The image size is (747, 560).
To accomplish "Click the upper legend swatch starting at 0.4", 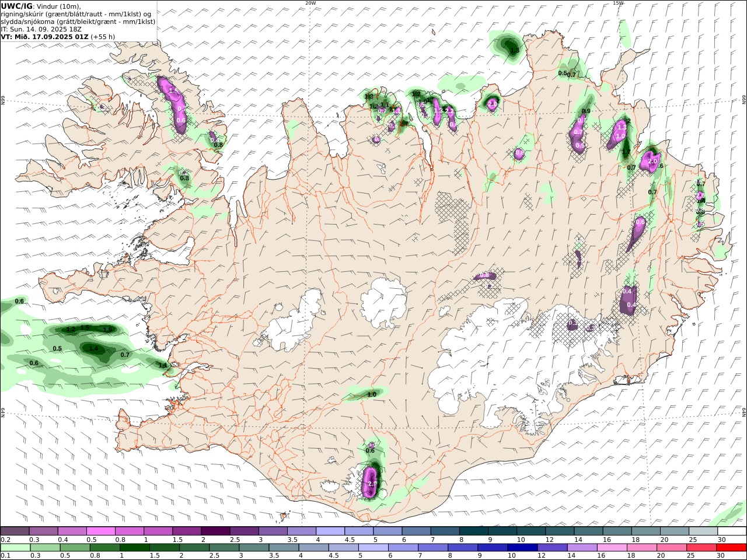I will pos(72,531).
